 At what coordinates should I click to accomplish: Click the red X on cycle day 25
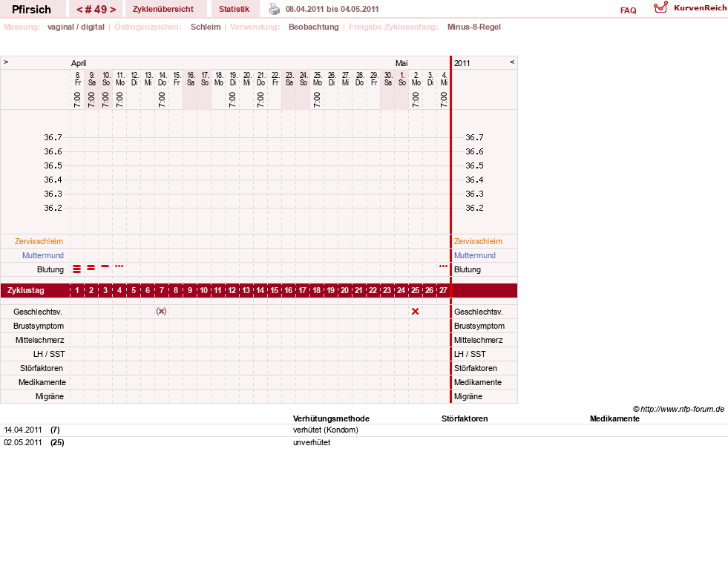[415, 312]
